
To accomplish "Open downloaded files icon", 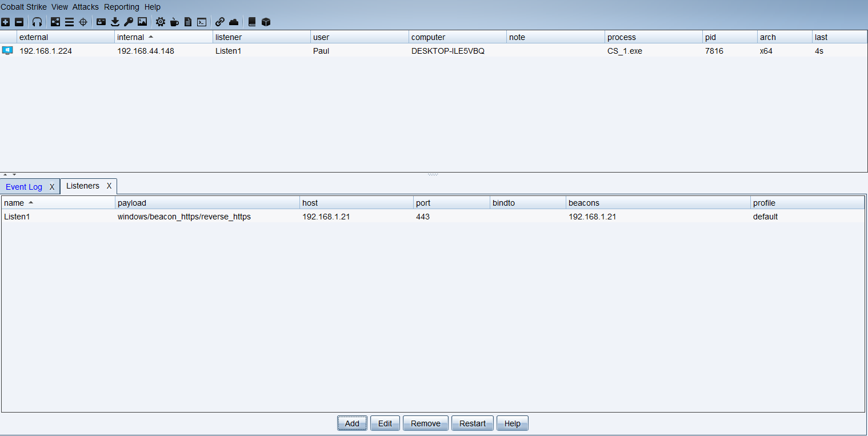I will (x=115, y=22).
